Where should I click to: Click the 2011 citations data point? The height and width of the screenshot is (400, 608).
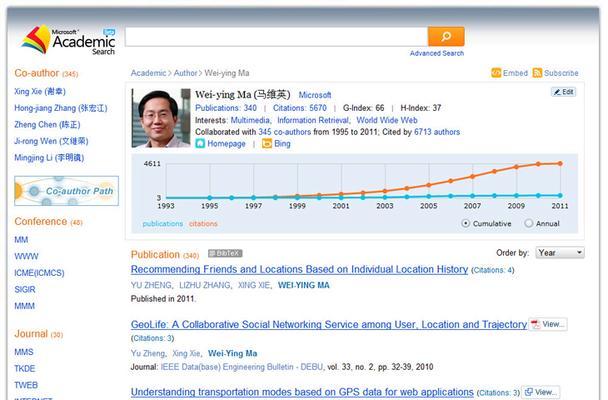(560, 164)
